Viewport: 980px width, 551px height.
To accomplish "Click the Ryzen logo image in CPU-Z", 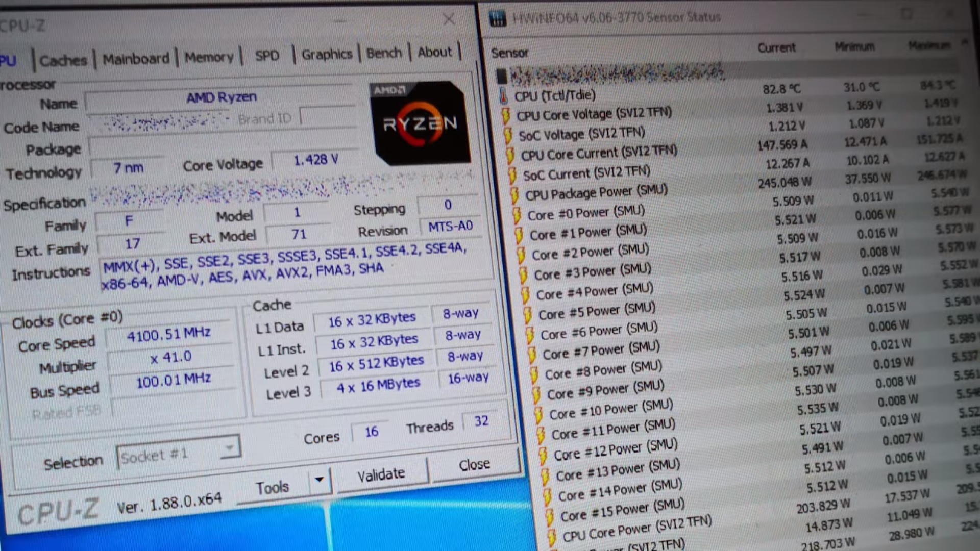I will coord(420,123).
